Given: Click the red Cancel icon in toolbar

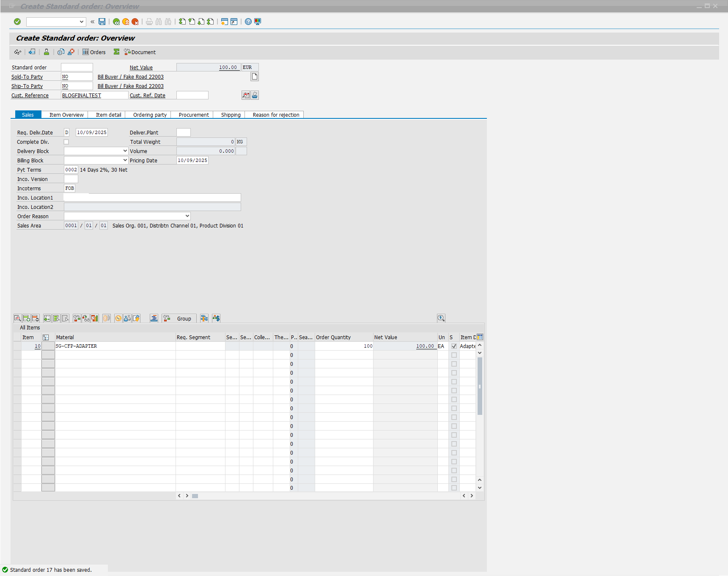Looking at the screenshot, I should (x=135, y=22).
